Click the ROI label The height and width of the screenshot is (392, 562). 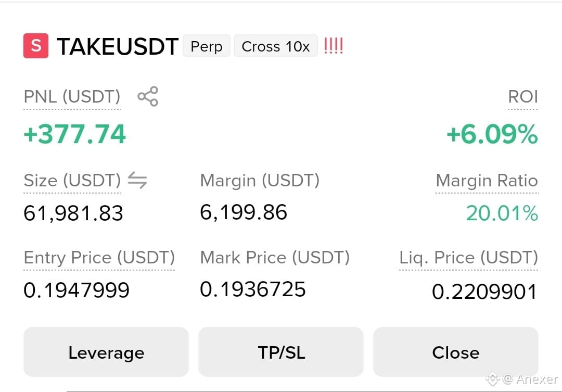point(523,96)
